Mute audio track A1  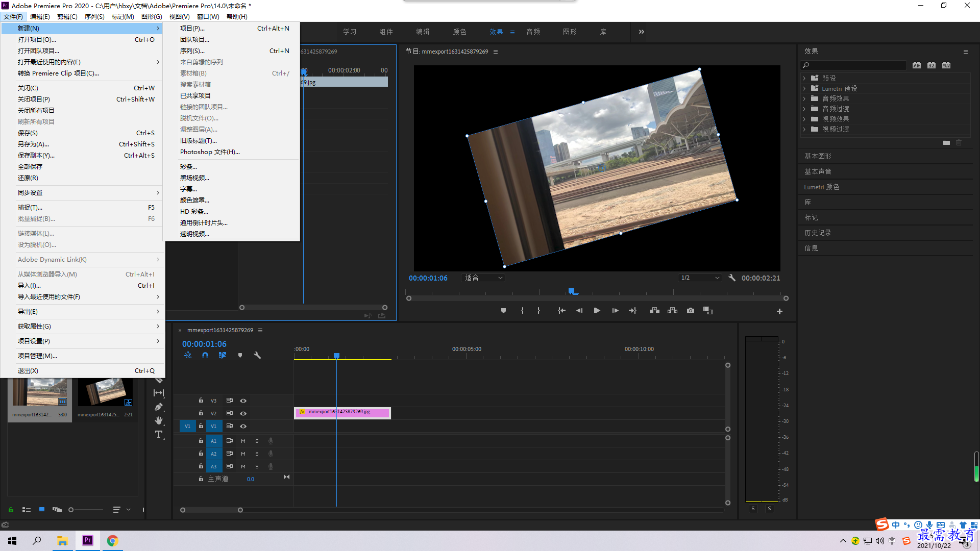pos(243,441)
